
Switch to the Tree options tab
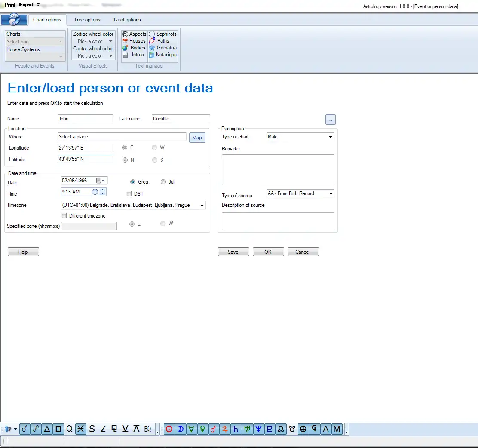tap(87, 20)
